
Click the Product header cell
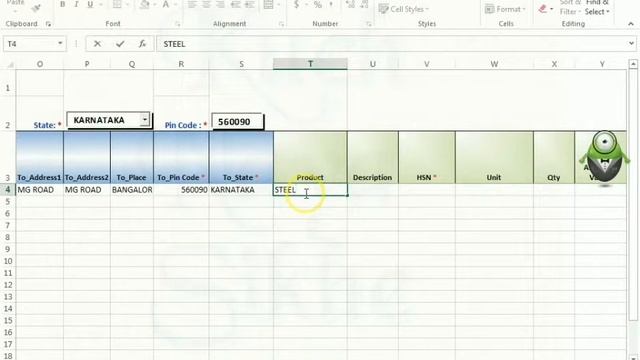(x=310, y=158)
